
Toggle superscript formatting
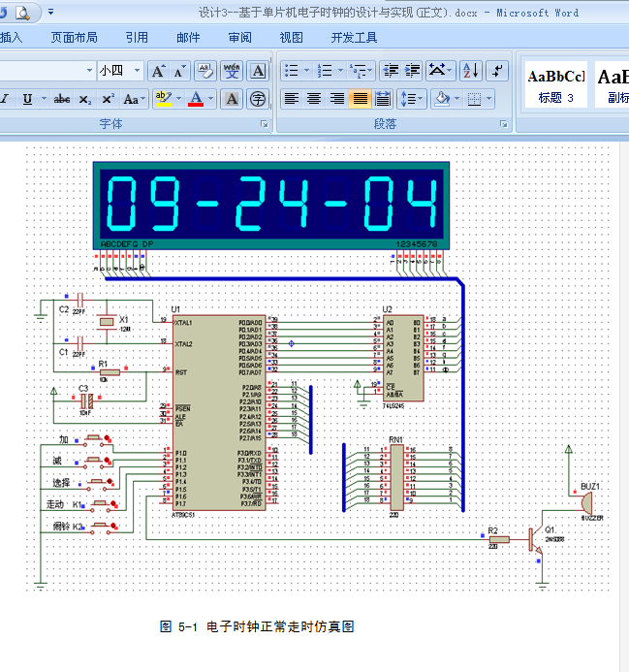point(108,100)
